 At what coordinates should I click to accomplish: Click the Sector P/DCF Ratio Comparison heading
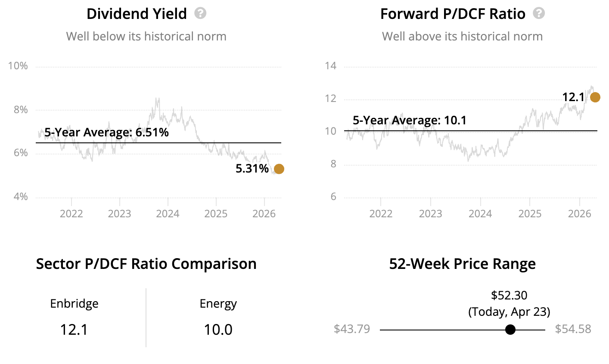146,264
